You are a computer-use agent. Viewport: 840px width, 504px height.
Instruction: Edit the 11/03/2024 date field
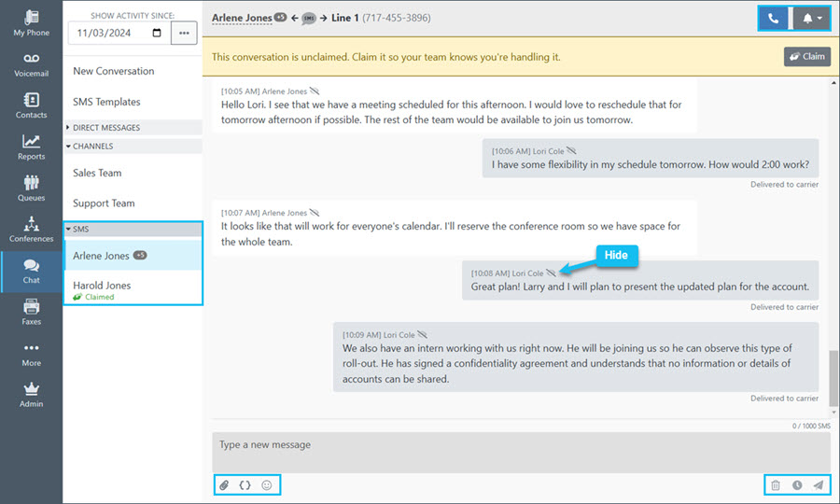pos(119,33)
